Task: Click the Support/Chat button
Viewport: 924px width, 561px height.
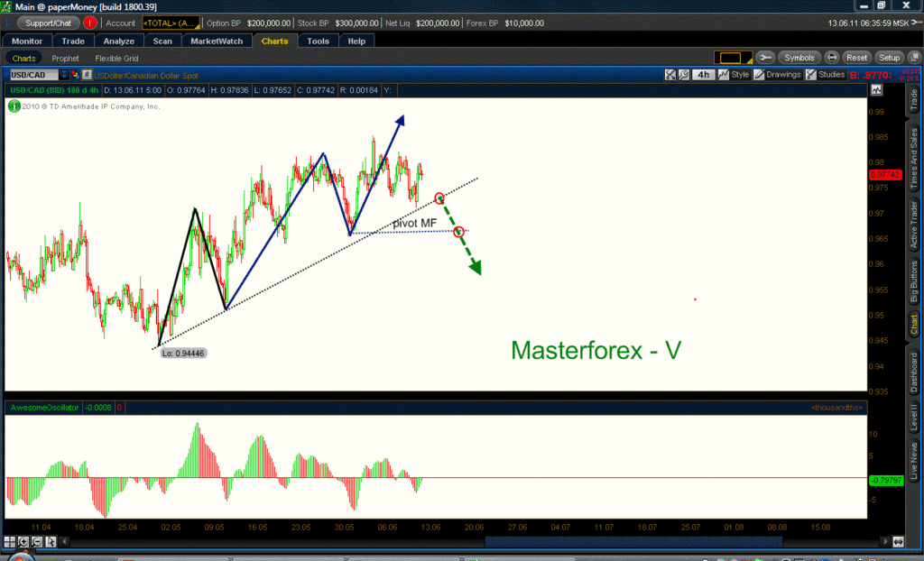Action: tap(49, 23)
